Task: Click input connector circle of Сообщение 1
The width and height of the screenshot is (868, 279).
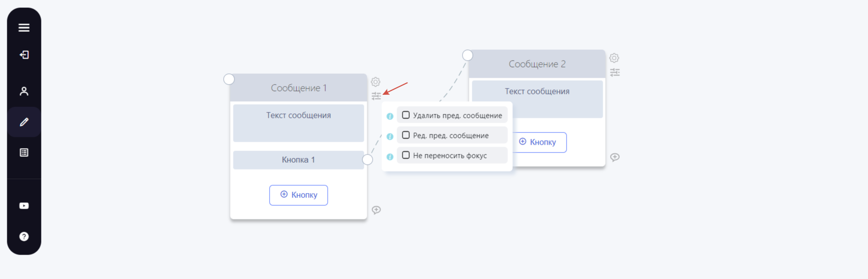Action: (229, 79)
